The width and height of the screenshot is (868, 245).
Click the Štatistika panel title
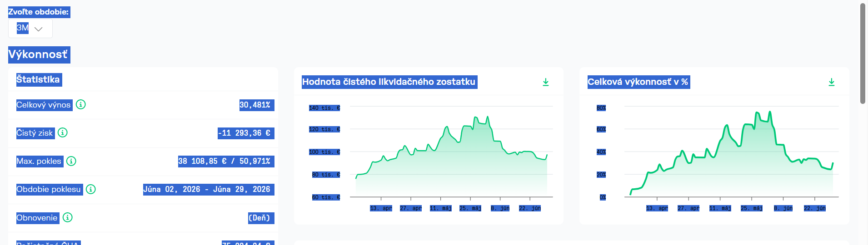pos(39,80)
